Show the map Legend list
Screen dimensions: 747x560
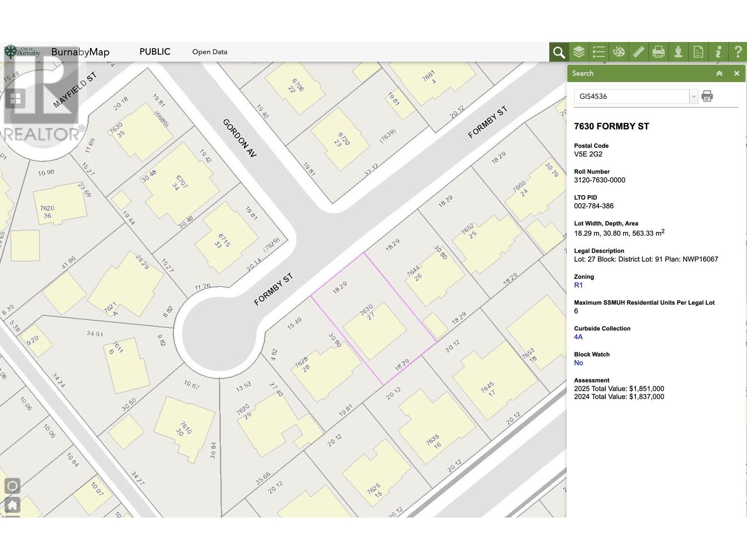(599, 52)
